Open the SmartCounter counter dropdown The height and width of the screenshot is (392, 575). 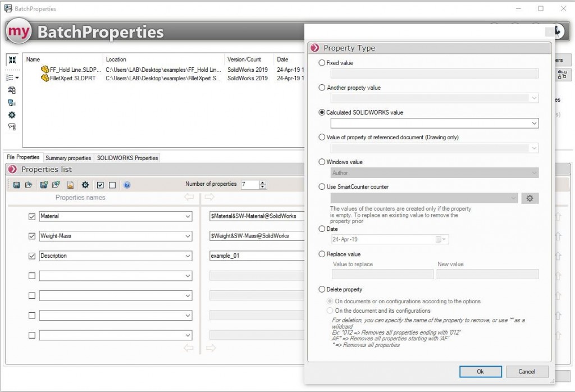pyautogui.click(x=513, y=198)
